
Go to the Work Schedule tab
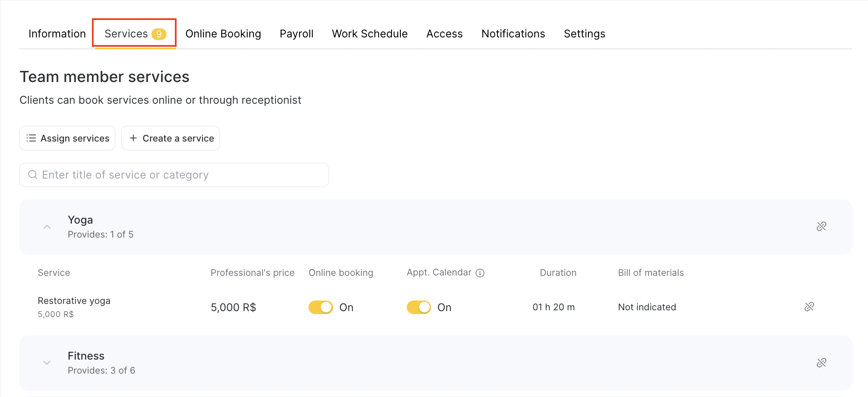coord(369,34)
